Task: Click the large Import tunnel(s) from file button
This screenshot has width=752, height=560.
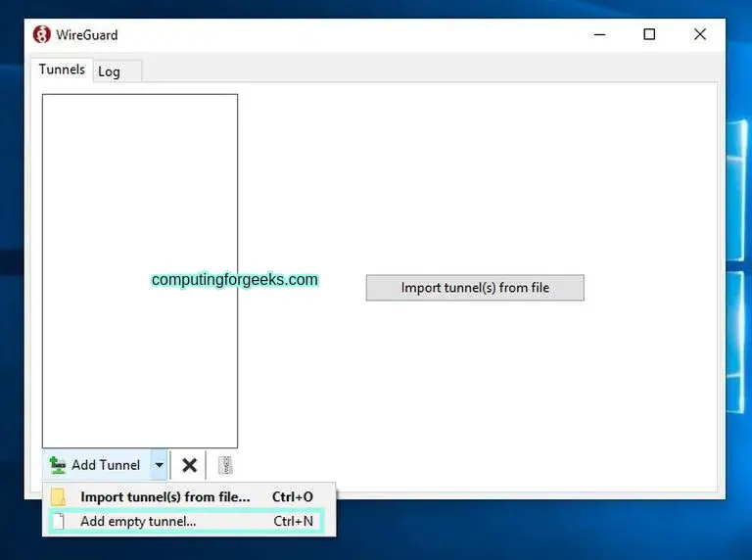Action: click(x=475, y=288)
